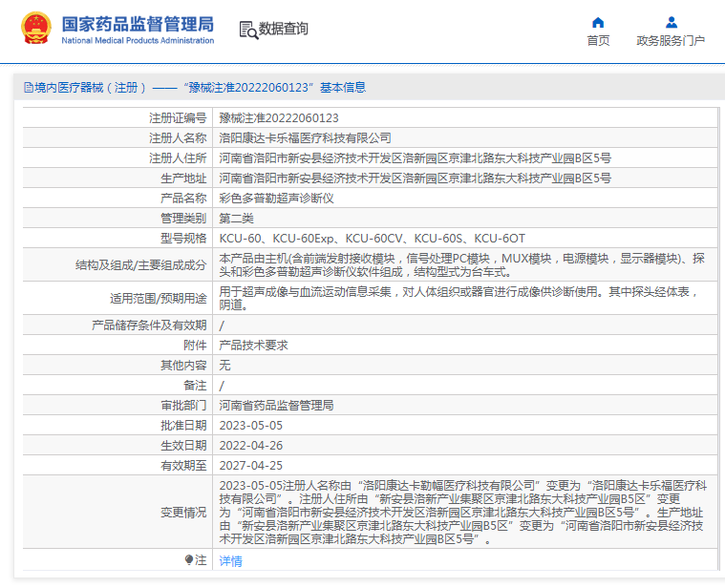
Task: Click the 备注 row label
Action: click(x=195, y=386)
